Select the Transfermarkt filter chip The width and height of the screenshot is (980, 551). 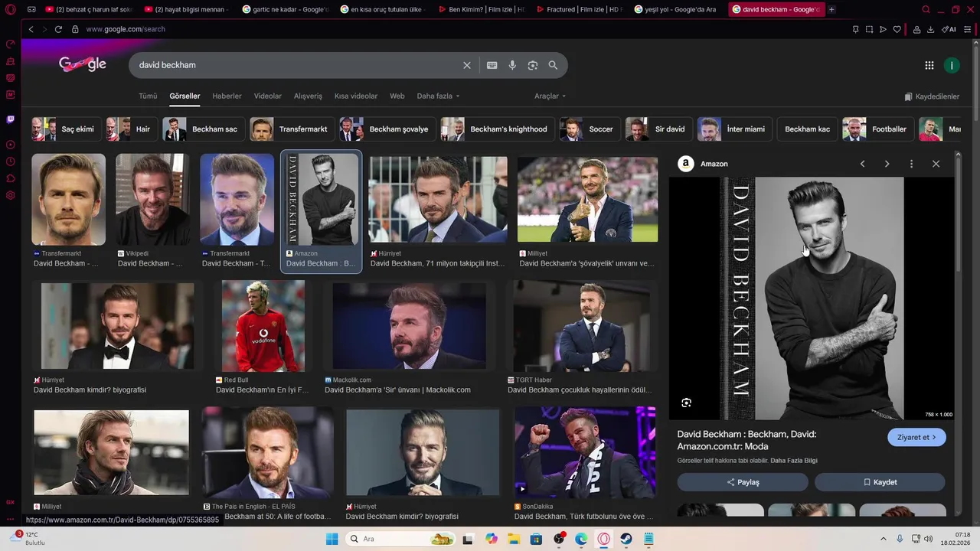click(292, 129)
